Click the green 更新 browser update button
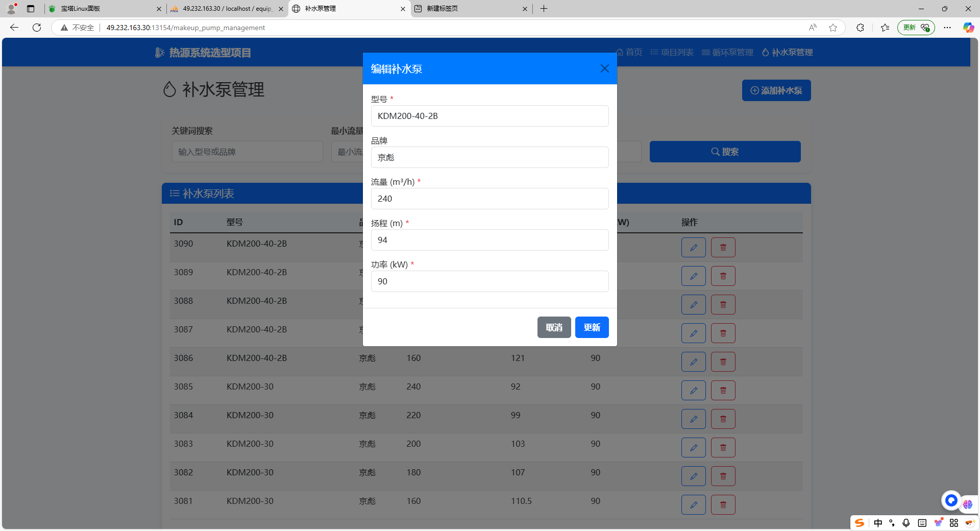Image resolution: width=980 pixels, height=531 pixels. [916, 28]
